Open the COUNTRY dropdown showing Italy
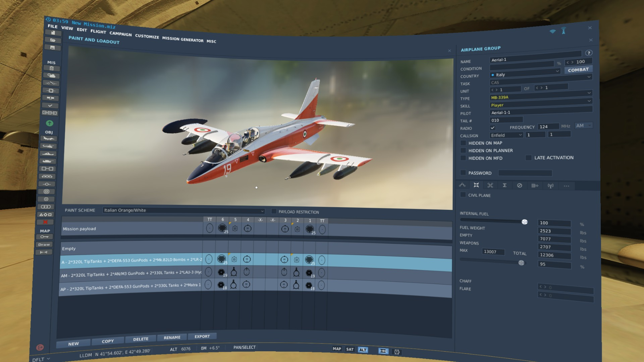This screenshot has width=644, height=362. 525,74
